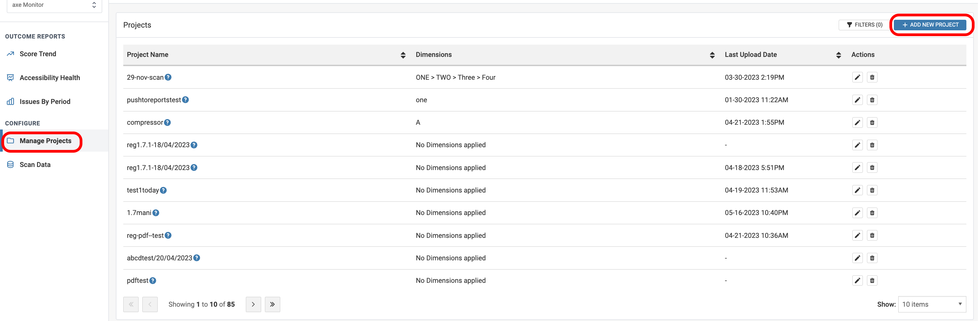980x321 pixels.
Task: Go to next page of projects
Action: (253, 304)
